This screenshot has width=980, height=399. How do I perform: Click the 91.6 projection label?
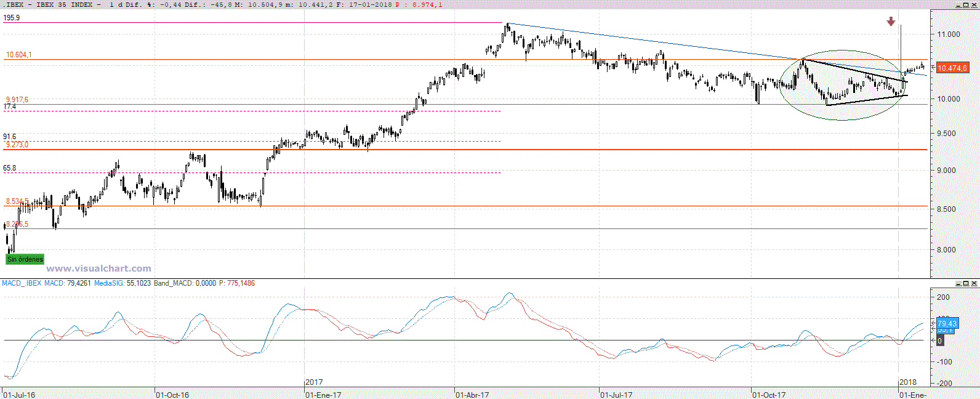[x=10, y=137]
